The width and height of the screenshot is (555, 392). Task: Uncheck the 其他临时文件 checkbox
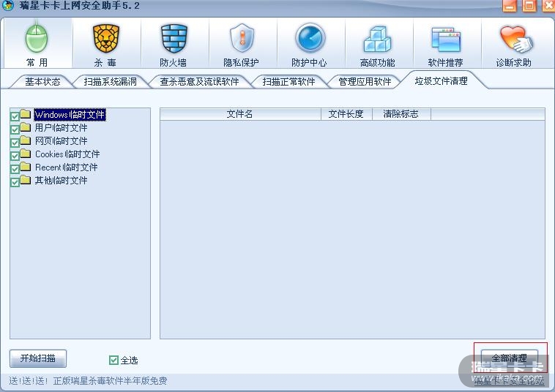pos(15,182)
